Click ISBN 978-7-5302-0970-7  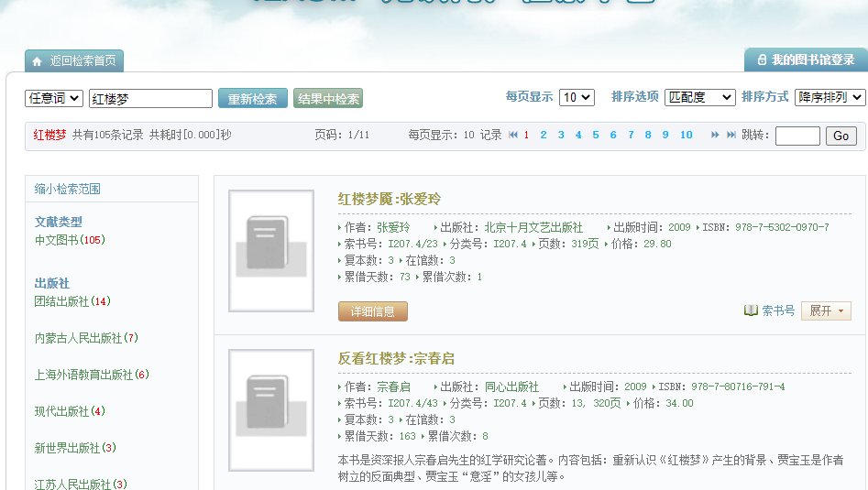point(782,227)
